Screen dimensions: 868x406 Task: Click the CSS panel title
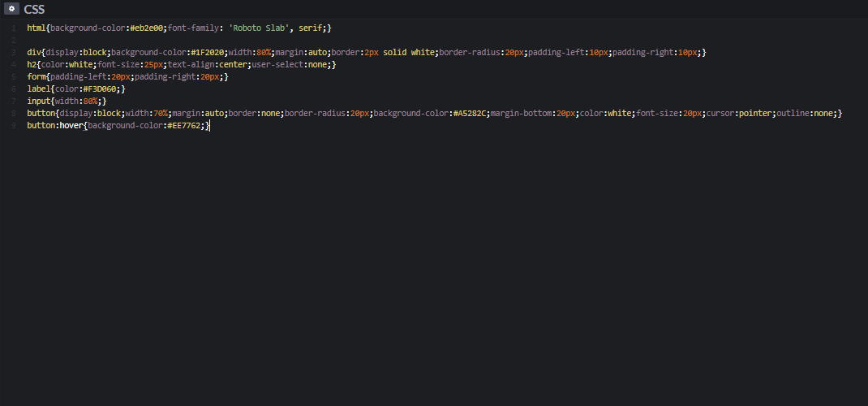click(34, 9)
